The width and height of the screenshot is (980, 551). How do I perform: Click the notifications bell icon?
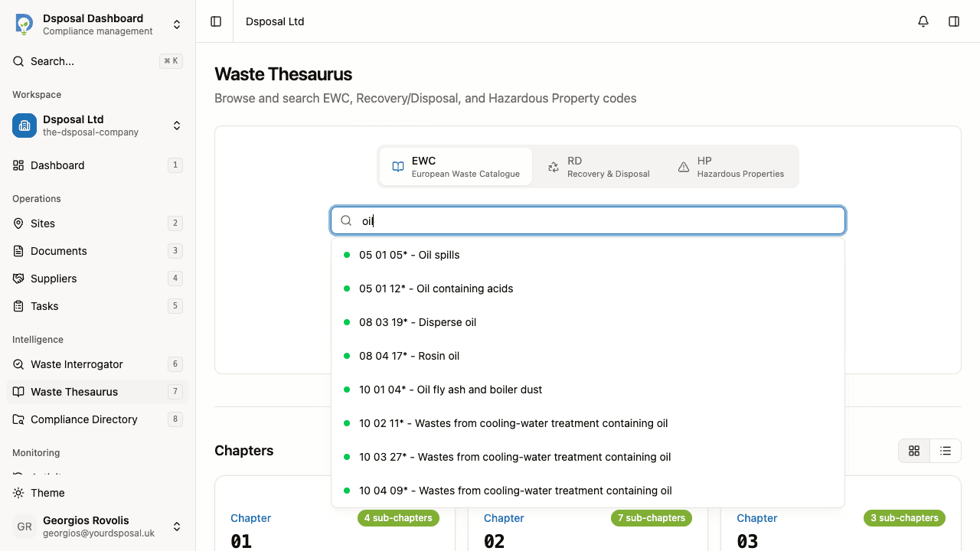click(923, 21)
